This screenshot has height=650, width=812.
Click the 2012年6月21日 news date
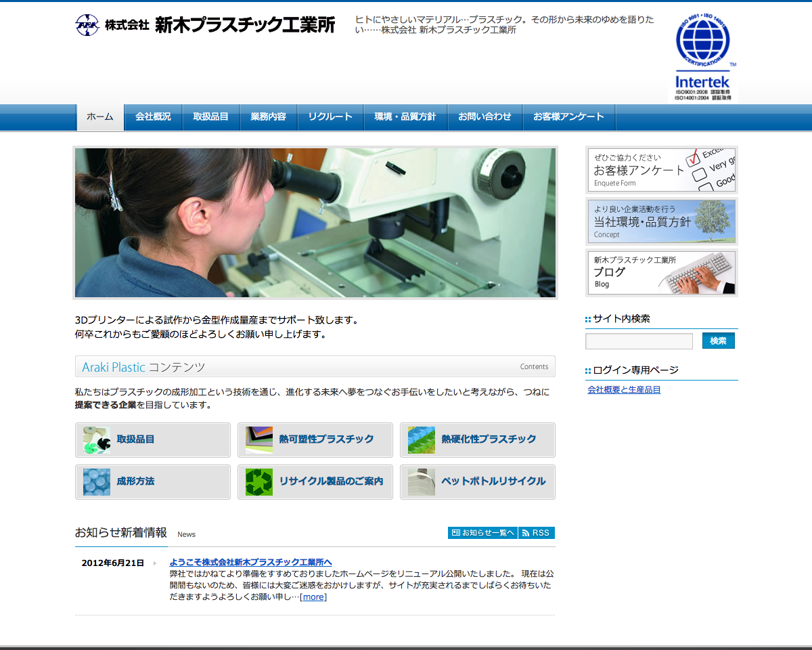click(113, 563)
